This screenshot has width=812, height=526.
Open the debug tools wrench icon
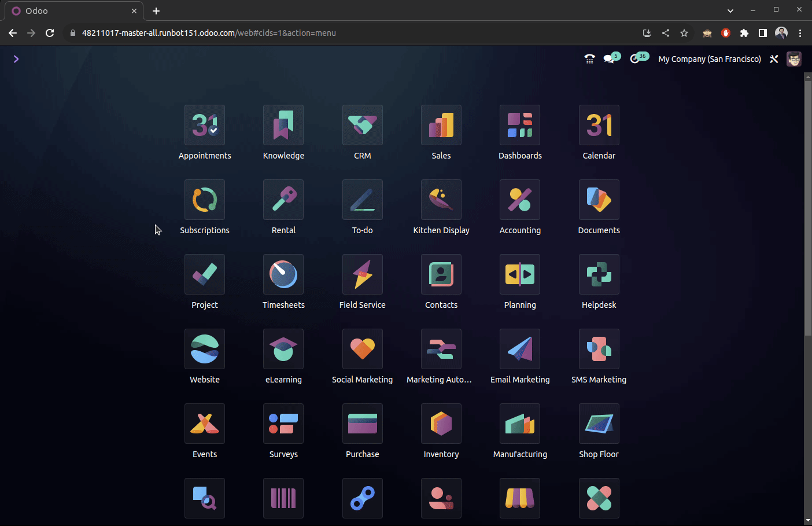774,59
